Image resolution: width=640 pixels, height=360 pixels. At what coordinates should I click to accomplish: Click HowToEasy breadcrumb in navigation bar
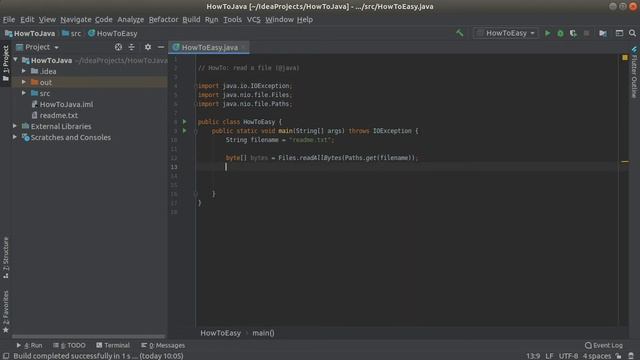(x=113, y=33)
